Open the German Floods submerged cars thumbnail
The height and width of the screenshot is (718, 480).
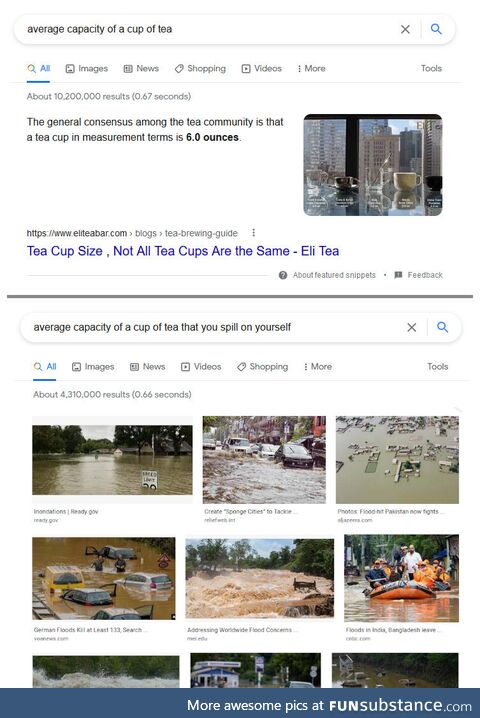104,578
